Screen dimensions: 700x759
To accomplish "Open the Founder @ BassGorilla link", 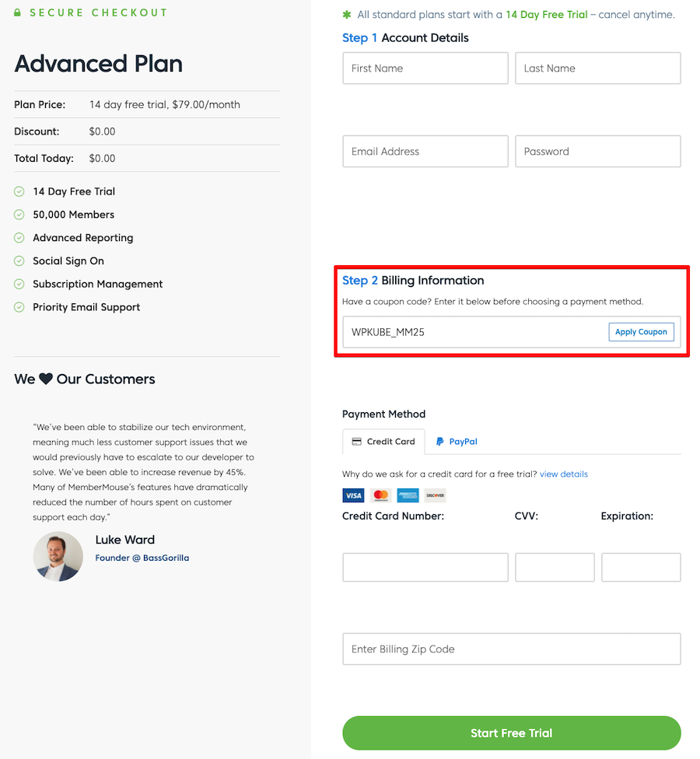I will pyautogui.click(x=142, y=558).
